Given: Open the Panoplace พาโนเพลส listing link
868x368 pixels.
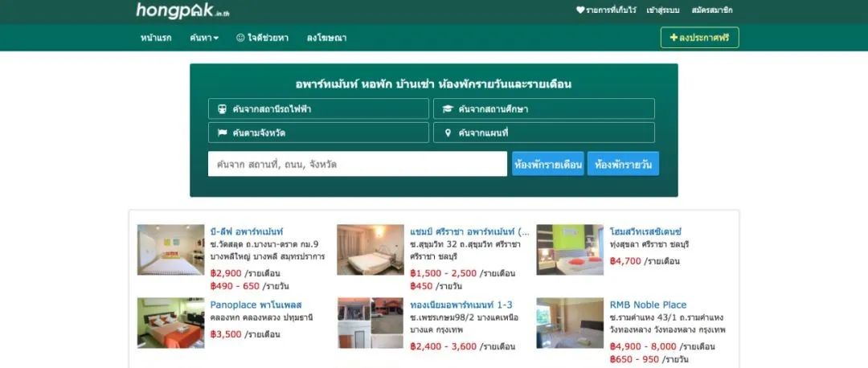Looking at the screenshot, I should pyautogui.click(x=256, y=305).
